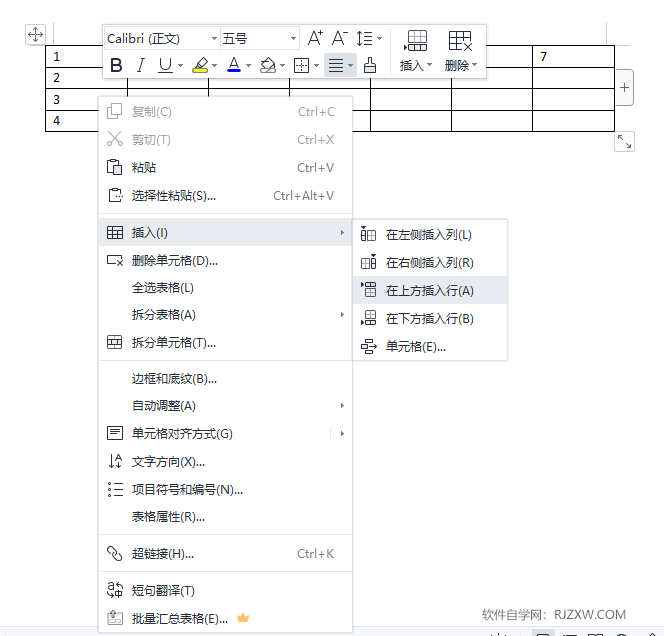The height and width of the screenshot is (636, 664).
Task: Click the paste clipboard icon
Action: (114, 167)
